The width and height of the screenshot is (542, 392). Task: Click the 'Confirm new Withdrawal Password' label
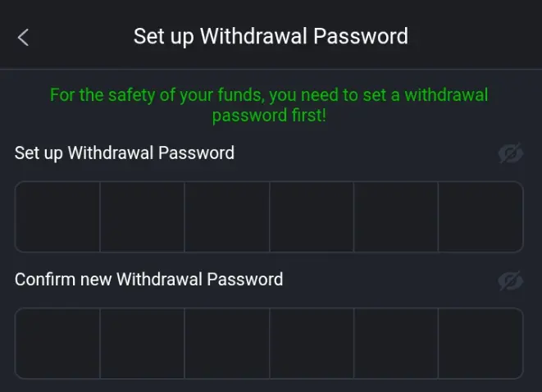point(148,280)
